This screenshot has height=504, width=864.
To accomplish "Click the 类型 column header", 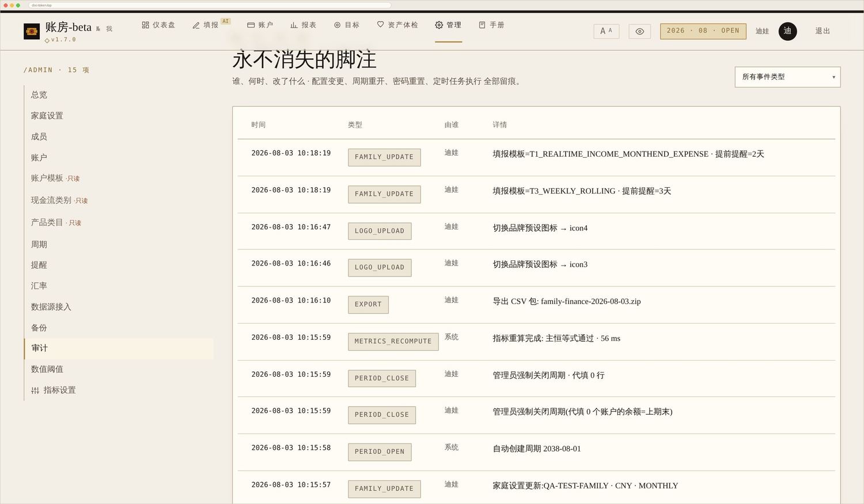I will tap(355, 124).
